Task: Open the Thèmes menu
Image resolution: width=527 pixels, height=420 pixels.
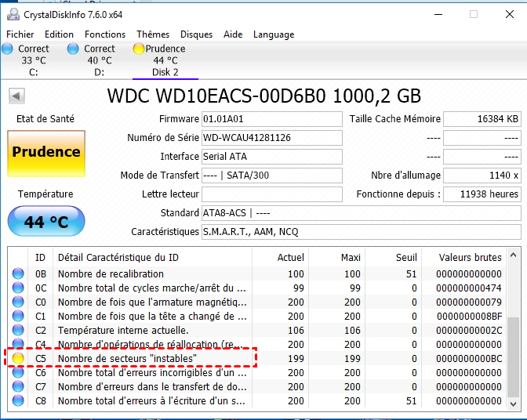Action: (153, 34)
